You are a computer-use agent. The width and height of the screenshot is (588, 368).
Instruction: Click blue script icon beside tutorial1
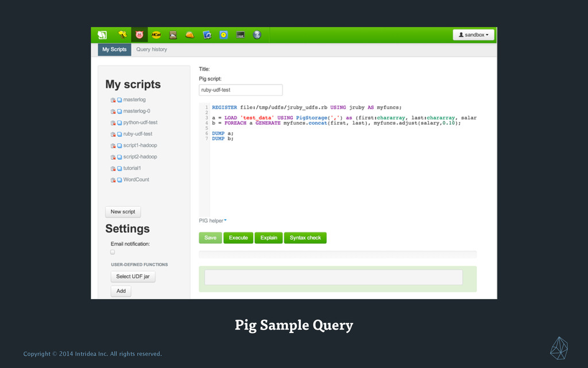click(119, 168)
